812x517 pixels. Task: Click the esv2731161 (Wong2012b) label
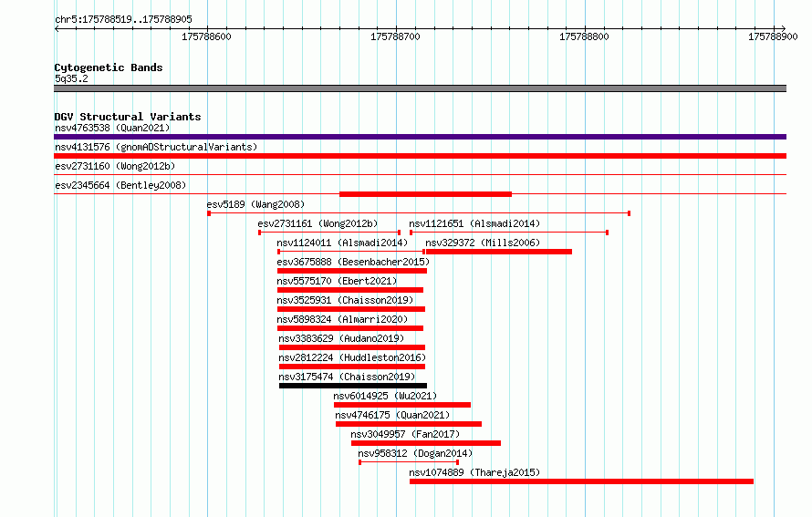(318, 223)
